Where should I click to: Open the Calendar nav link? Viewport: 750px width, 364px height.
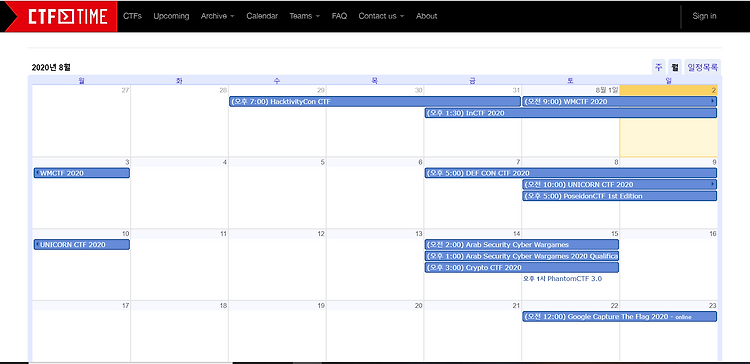tap(262, 16)
